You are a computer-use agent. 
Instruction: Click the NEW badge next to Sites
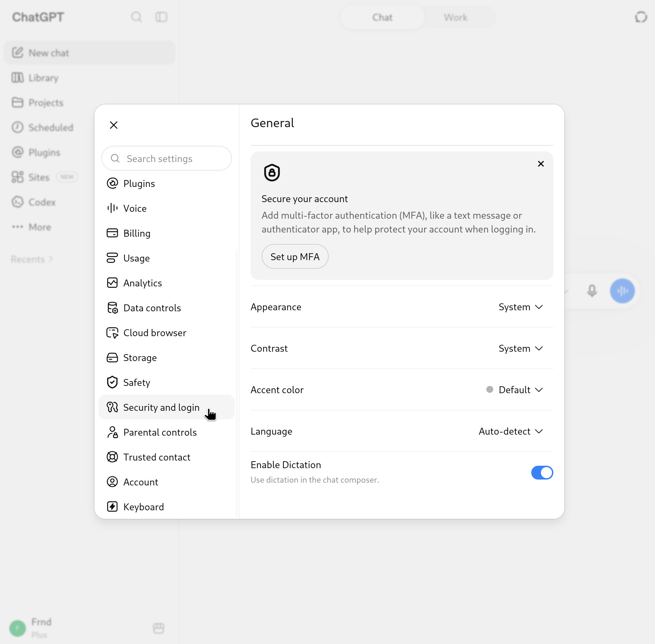click(x=67, y=177)
